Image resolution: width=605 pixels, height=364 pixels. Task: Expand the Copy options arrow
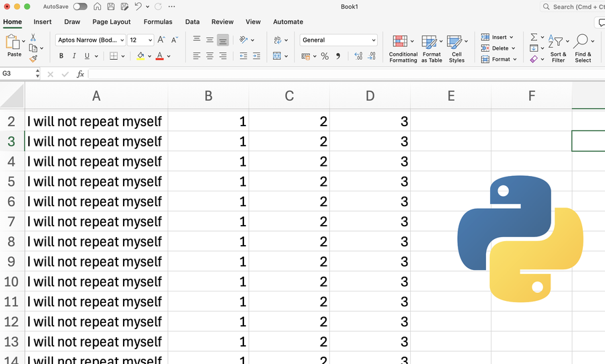[42, 48]
